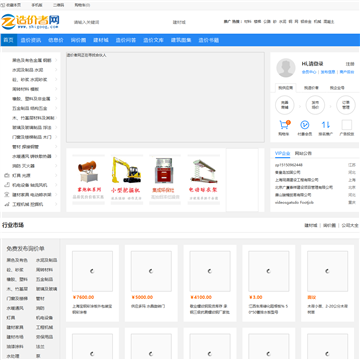Open 购物车(0) link in top bar

point(82,5)
